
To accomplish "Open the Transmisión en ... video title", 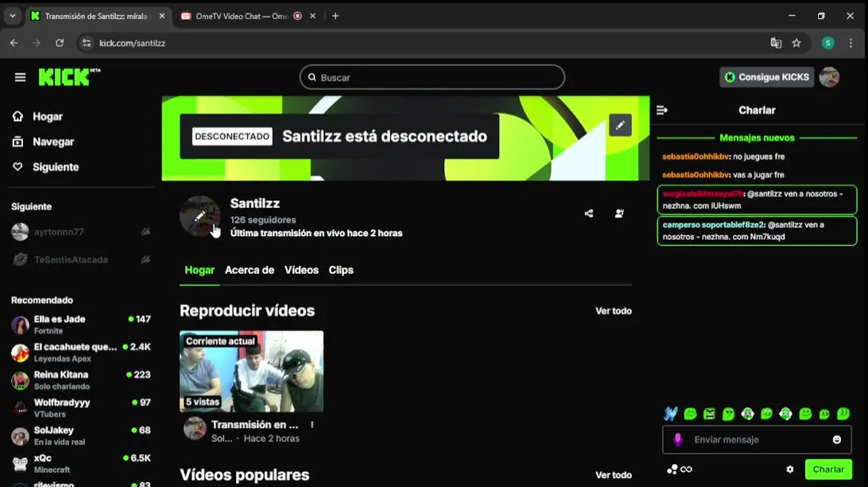I will 255,425.
